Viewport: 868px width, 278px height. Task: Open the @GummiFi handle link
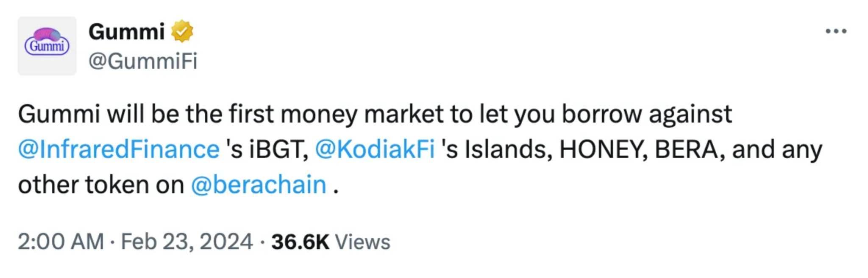[x=143, y=61]
